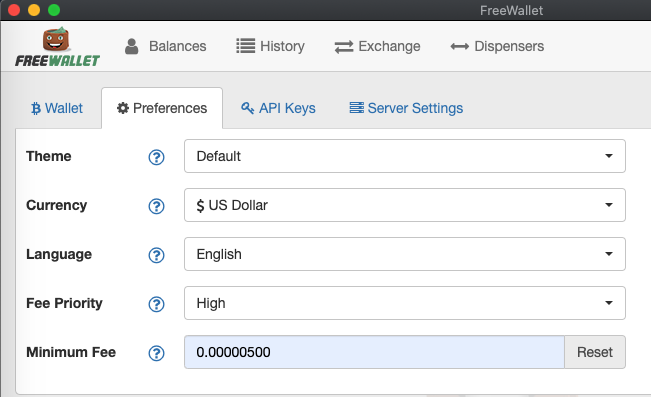Viewport: 651px width, 397px height.
Task: Go to Exchange in the top navigation
Action: pos(377,46)
